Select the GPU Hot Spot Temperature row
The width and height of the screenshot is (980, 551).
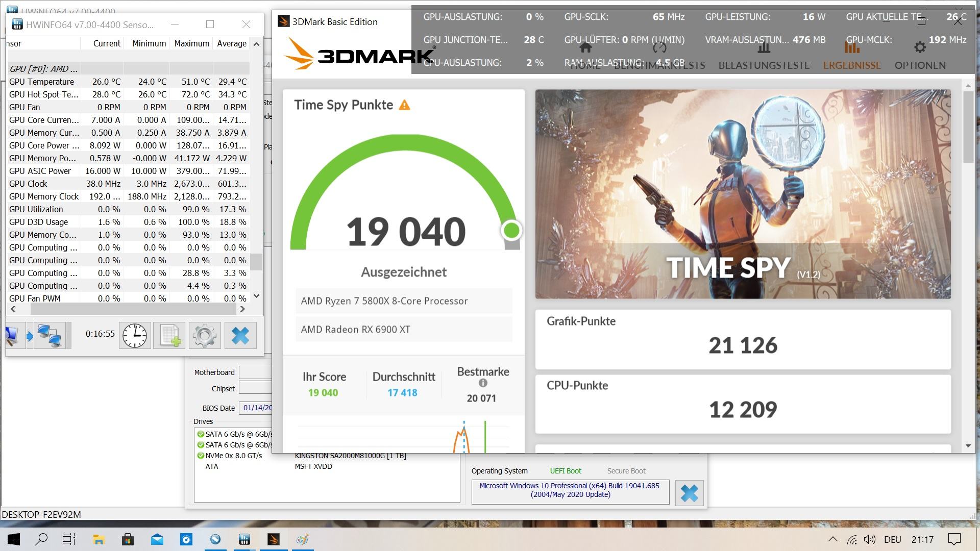pyautogui.click(x=128, y=94)
